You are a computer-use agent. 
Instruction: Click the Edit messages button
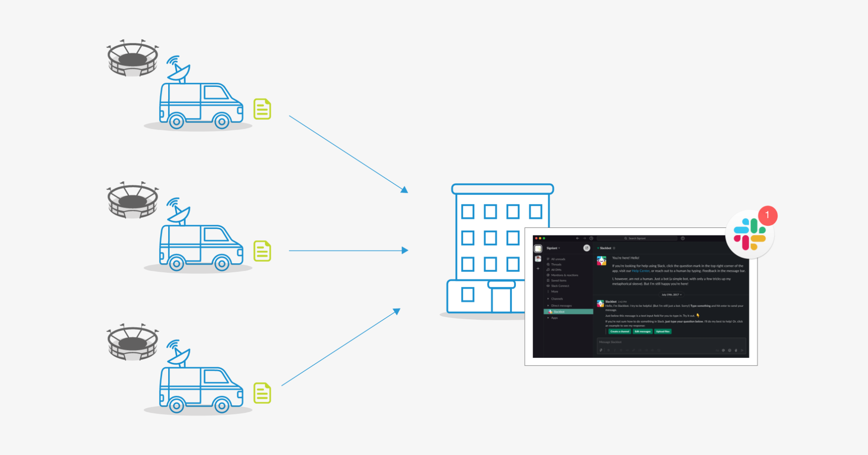click(642, 332)
